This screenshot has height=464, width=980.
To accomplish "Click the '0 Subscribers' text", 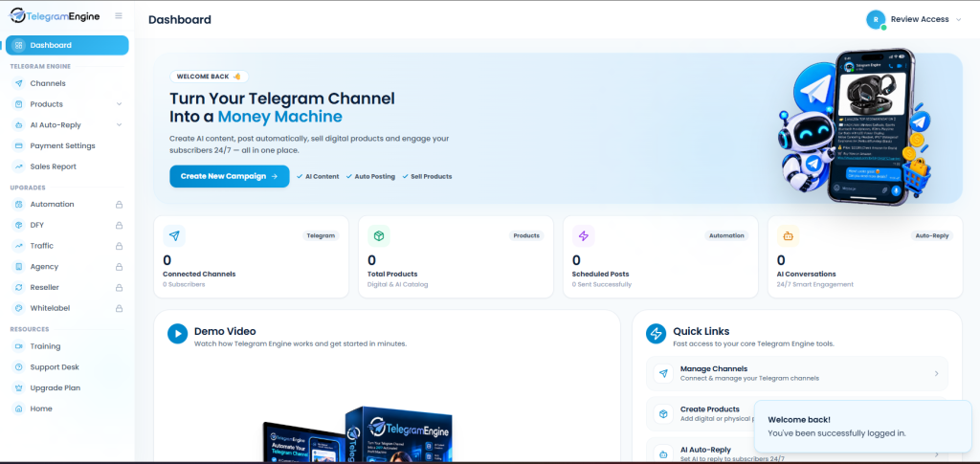I will 184,284.
